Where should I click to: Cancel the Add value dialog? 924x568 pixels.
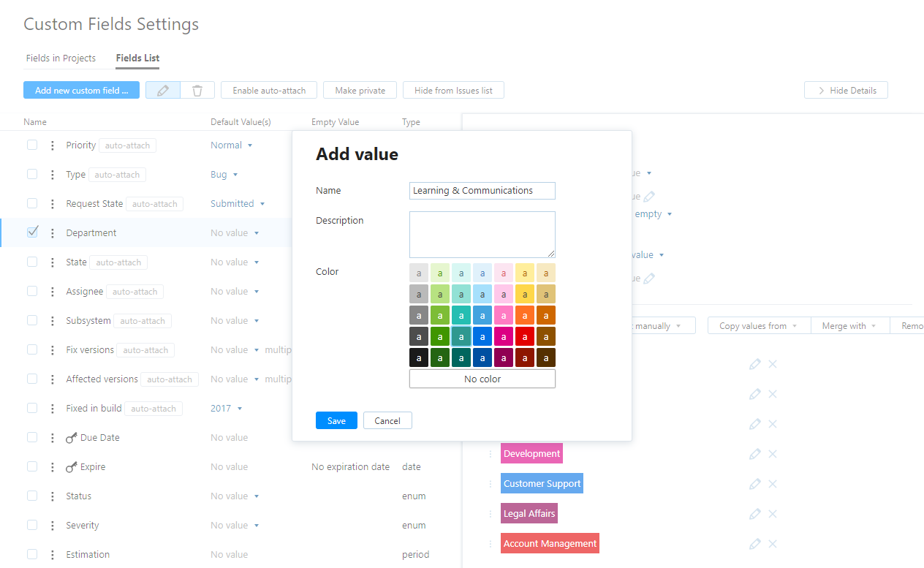pyautogui.click(x=387, y=420)
